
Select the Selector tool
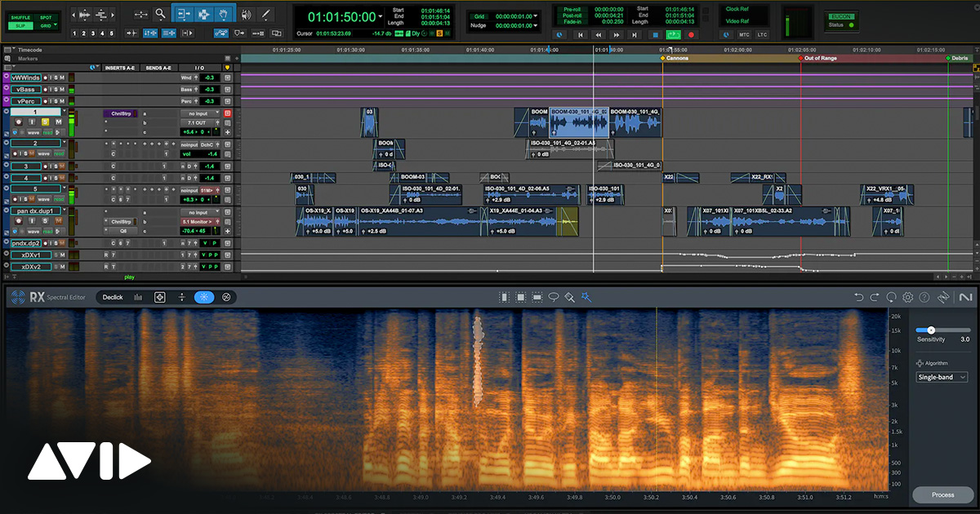click(x=203, y=14)
